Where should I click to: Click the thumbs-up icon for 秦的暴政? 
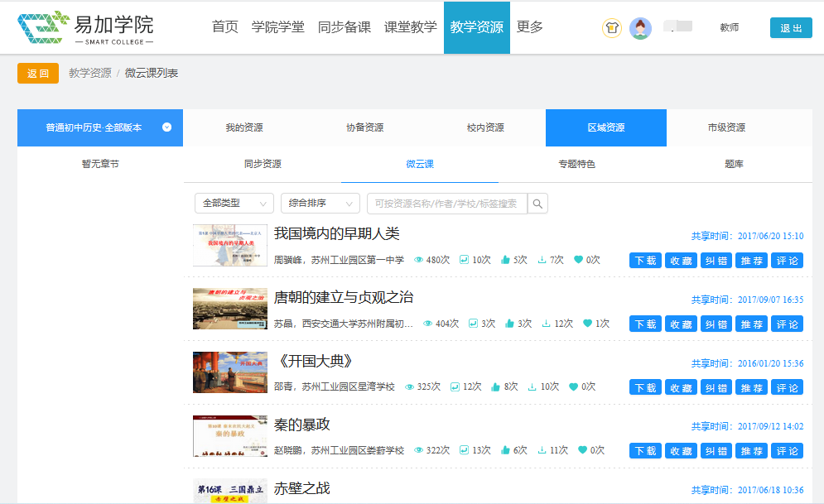(505, 450)
